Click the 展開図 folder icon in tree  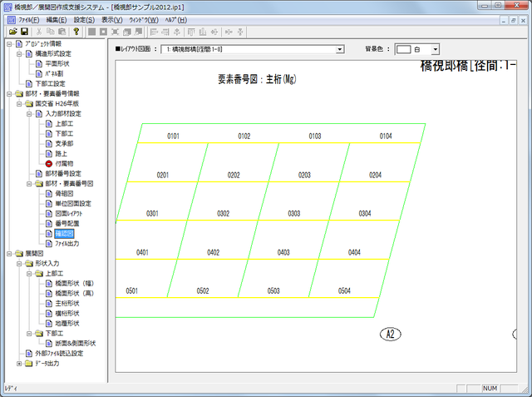click(x=18, y=253)
